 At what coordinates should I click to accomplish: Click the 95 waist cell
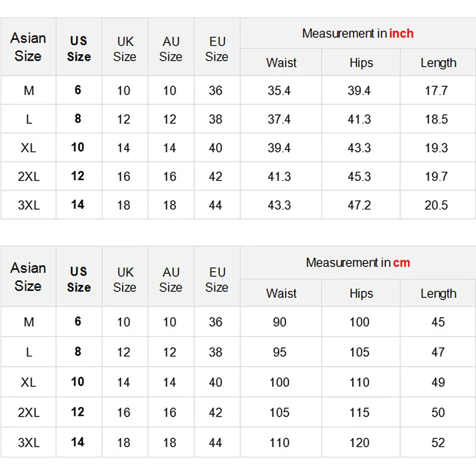point(279,352)
